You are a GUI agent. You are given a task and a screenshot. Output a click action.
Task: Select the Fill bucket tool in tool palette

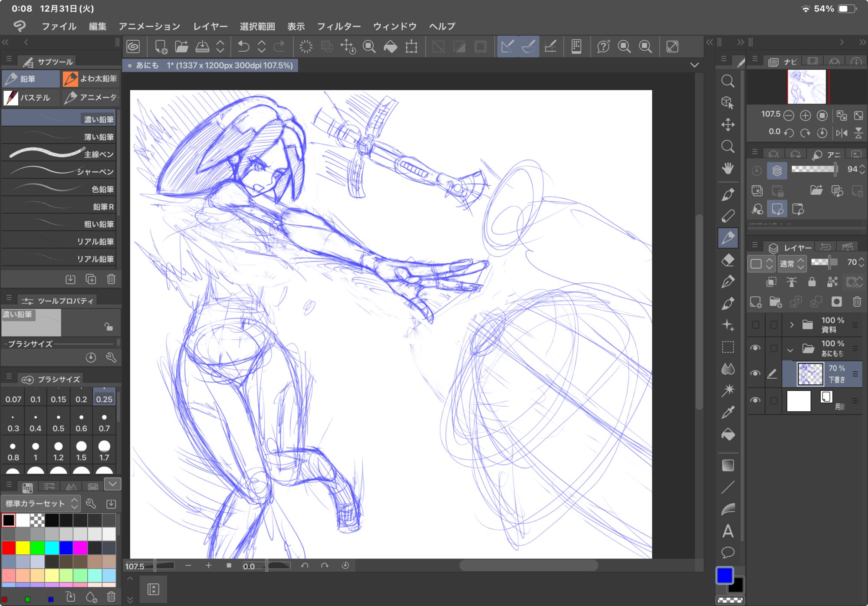[x=728, y=434]
